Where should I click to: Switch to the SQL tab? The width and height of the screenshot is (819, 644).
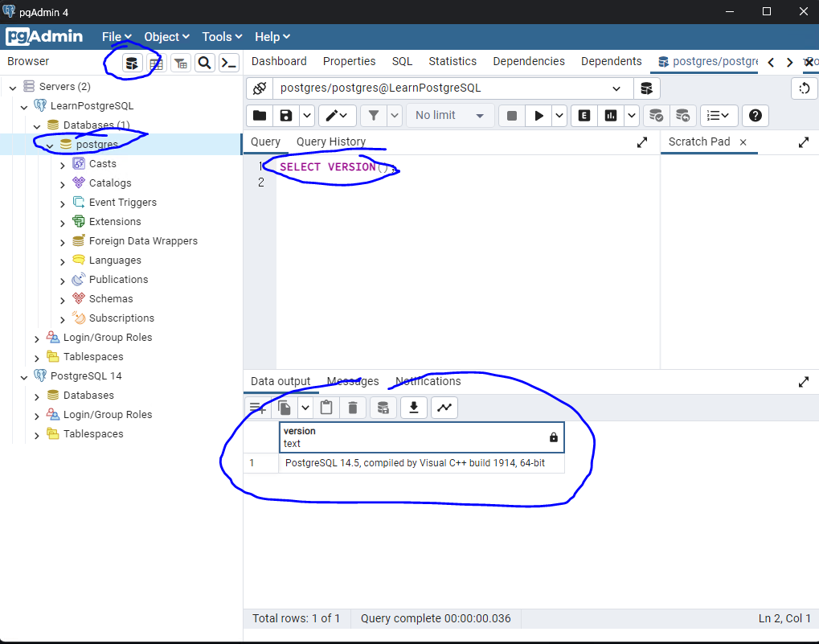402,61
